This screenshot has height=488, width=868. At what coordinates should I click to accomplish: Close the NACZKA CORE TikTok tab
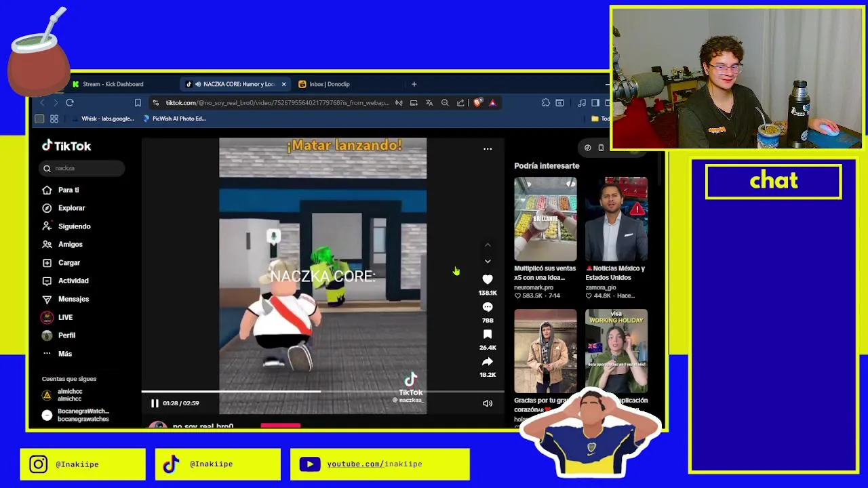(283, 84)
